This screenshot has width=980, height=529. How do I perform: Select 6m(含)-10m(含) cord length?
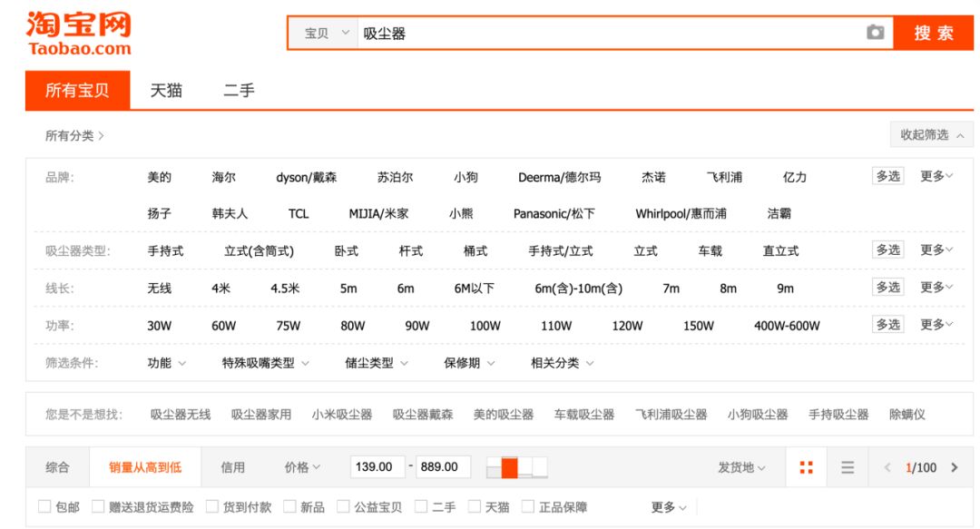click(578, 289)
